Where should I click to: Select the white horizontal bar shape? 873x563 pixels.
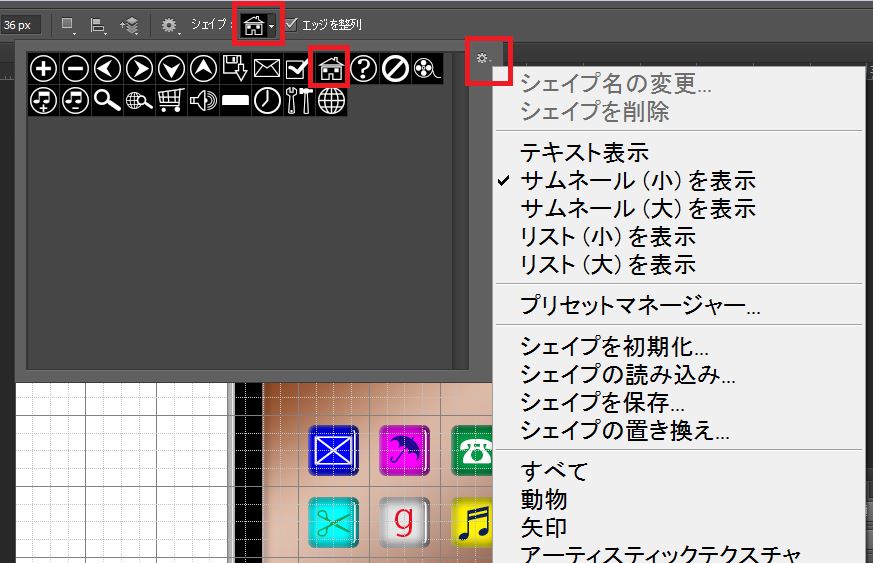[x=236, y=101]
